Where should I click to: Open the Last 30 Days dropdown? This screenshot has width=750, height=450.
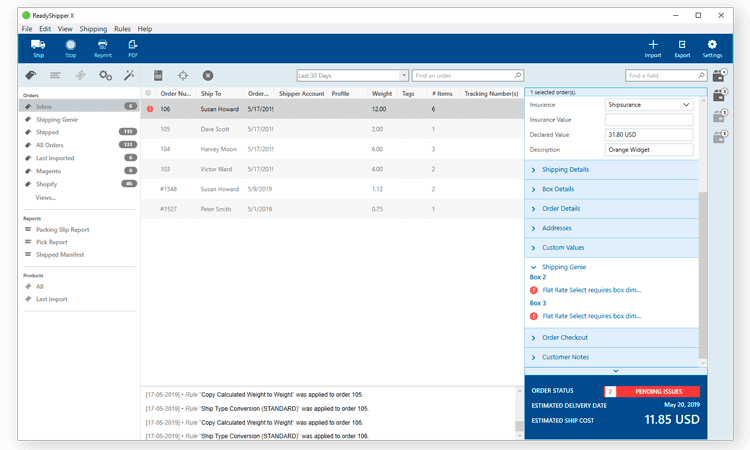404,76
